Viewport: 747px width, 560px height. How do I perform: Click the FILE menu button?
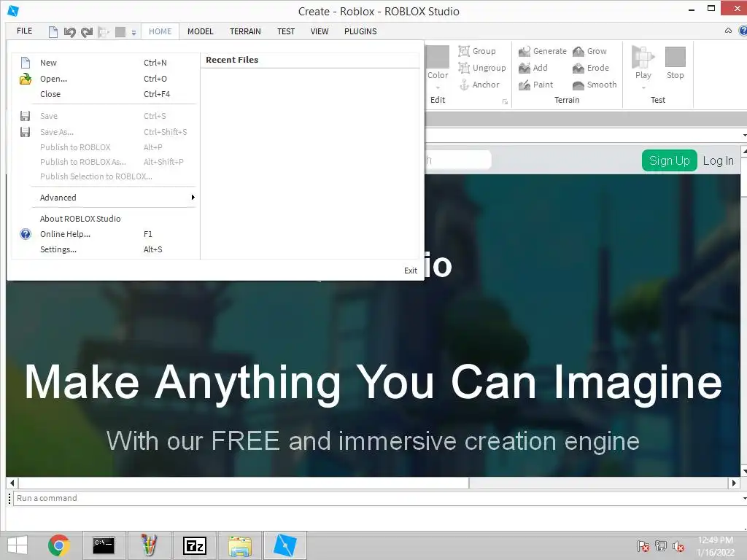[24, 31]
